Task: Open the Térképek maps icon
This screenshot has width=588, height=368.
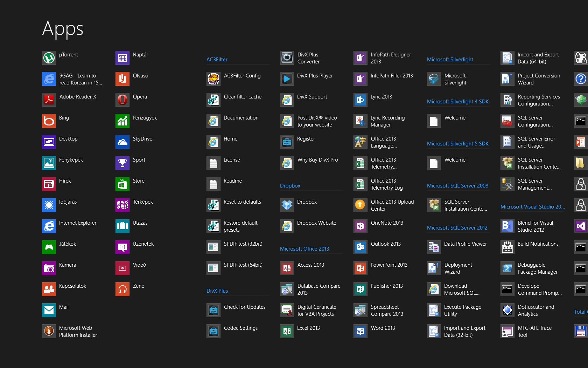Action: [x=122, y=205]
